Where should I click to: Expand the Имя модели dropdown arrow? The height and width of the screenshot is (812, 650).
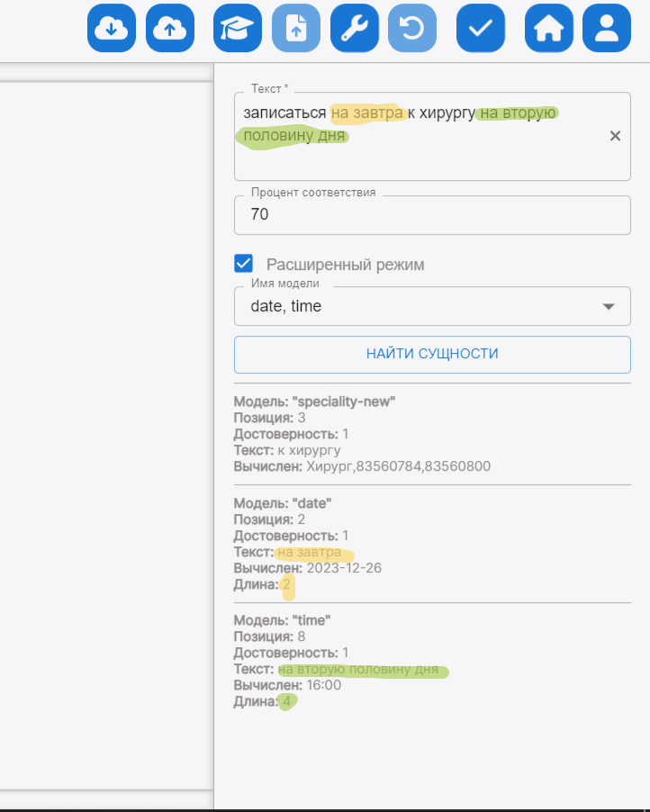tap(609, 306)
